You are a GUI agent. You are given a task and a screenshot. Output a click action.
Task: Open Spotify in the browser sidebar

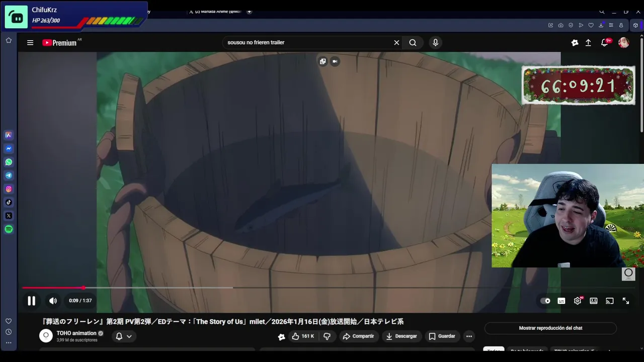[x=9, y=229]
